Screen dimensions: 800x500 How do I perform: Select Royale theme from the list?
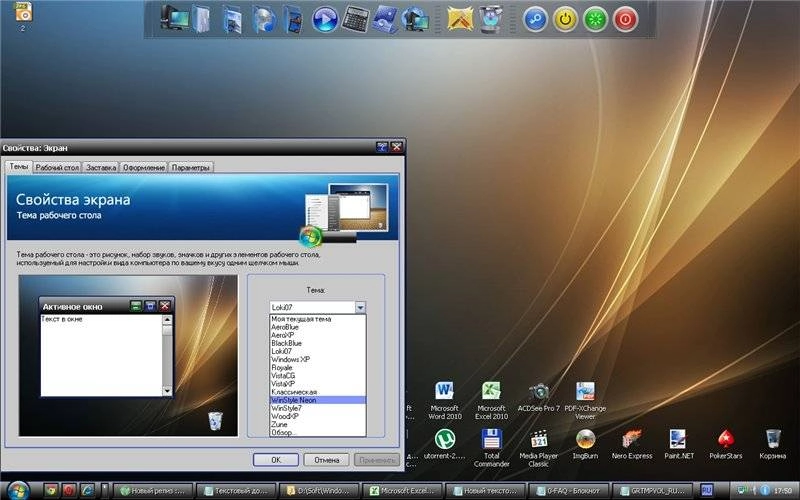click(x=317, y=367)
